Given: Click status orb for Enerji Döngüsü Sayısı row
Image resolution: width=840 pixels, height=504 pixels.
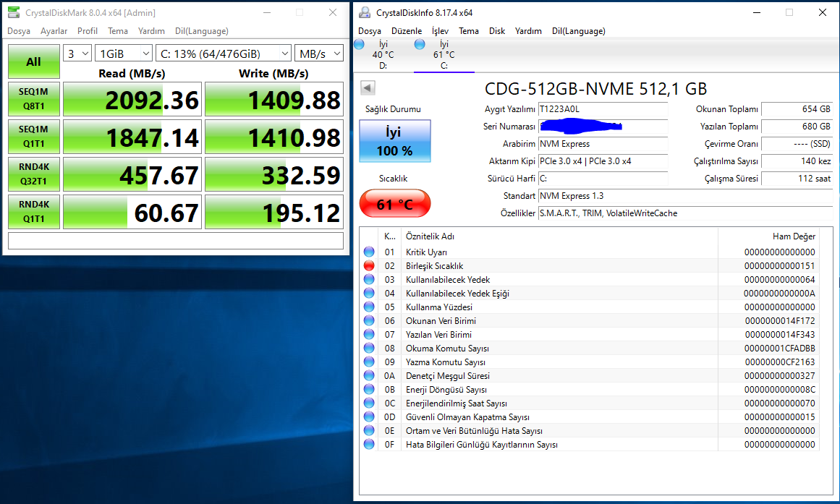Looking at the screenshot, I should coord(368,389).
